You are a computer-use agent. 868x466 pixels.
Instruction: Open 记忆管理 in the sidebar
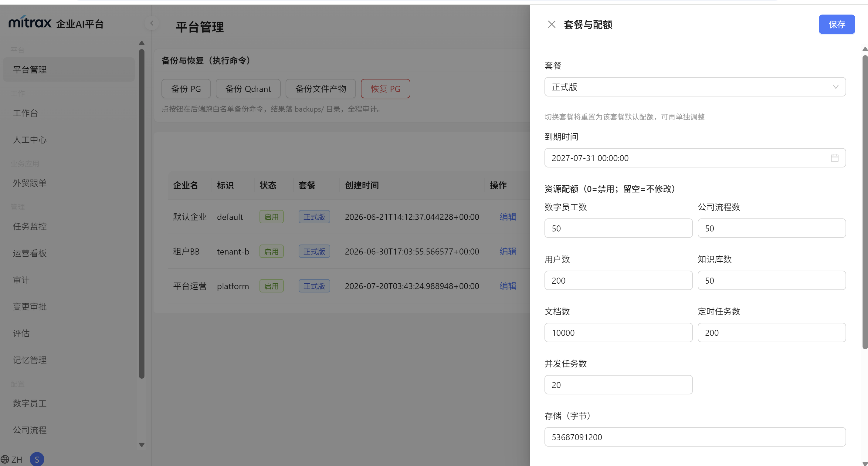point(69,360)
